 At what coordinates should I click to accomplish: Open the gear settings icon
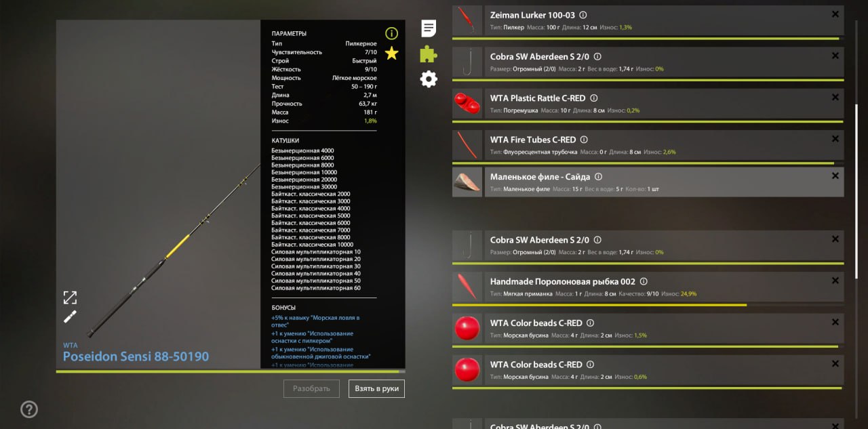(429, 79)
